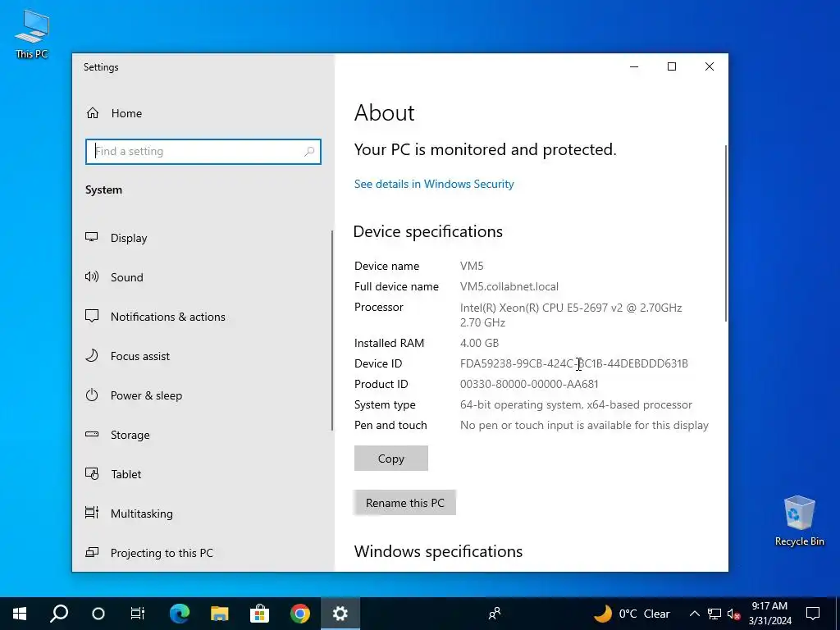Select Display in the System menu
840x630 pixels.
203,238
